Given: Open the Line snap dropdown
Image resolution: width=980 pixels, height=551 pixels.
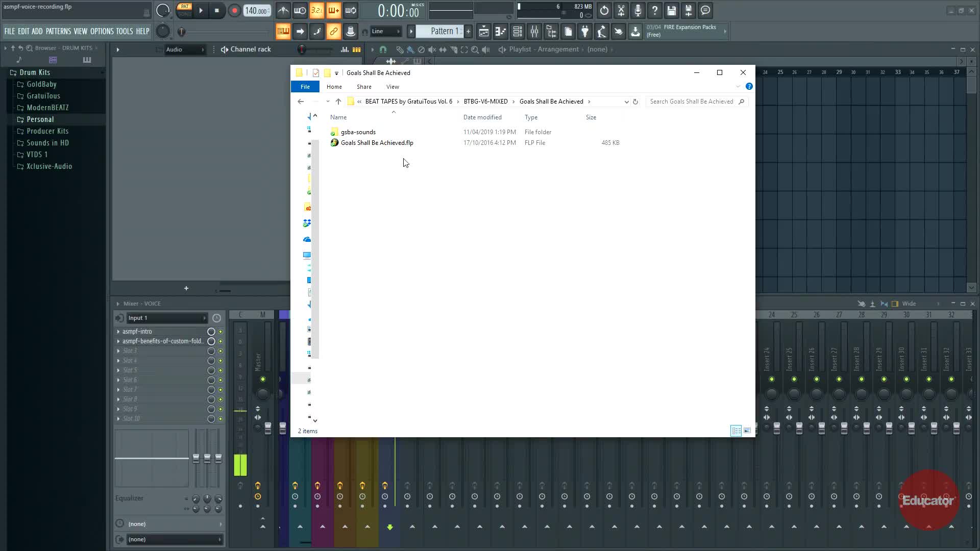Looking at the screenshot, I should click(386, 32).
